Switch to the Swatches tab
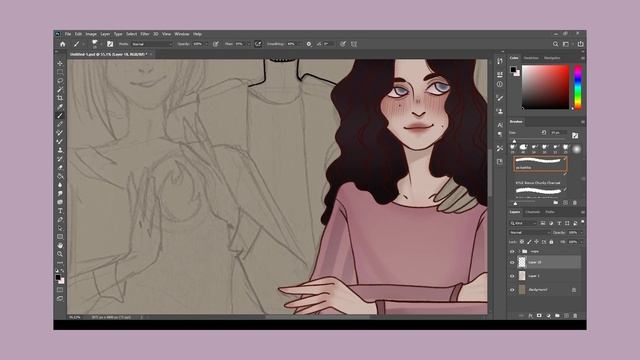Screen dimensions: 640x360 click(531, 58)
